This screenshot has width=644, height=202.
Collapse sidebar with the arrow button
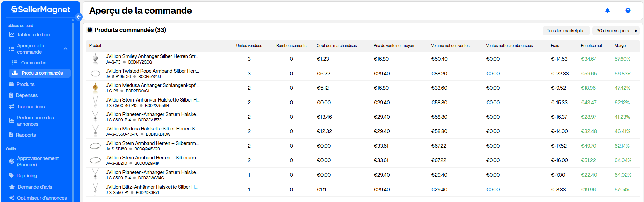click(79, 17)
